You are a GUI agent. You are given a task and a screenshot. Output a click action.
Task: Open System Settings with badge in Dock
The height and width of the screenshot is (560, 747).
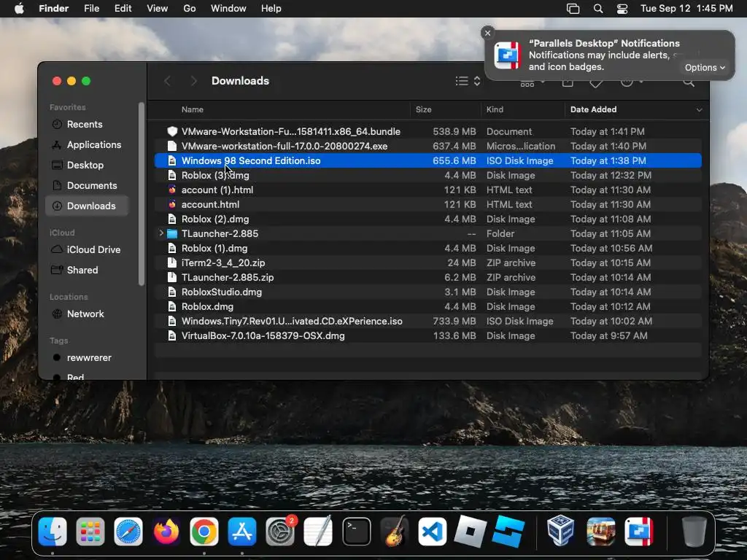coord(280,531)
